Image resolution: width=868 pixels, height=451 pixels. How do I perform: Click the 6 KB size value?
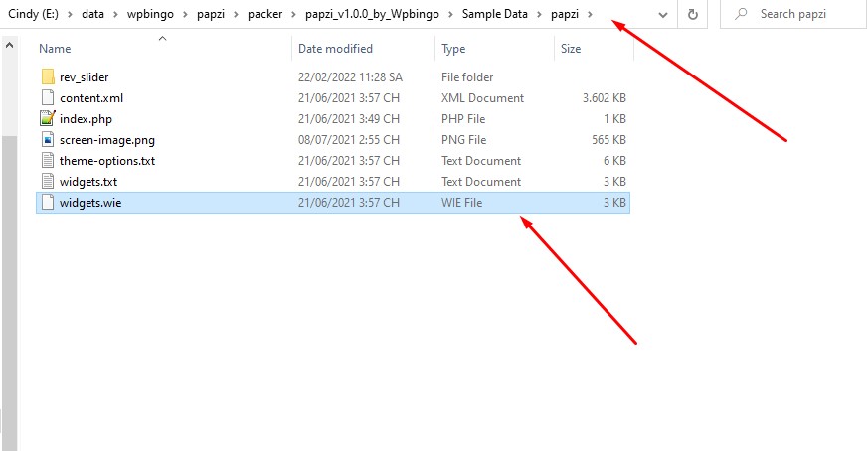[x=614, y=161]
